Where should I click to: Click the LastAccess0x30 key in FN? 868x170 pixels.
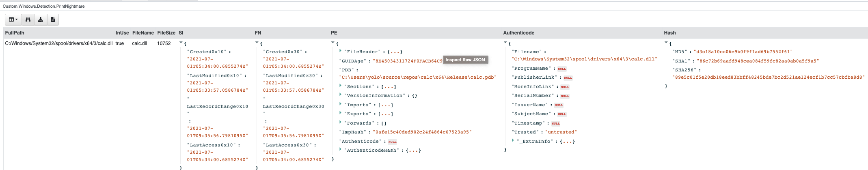point(287,145)
